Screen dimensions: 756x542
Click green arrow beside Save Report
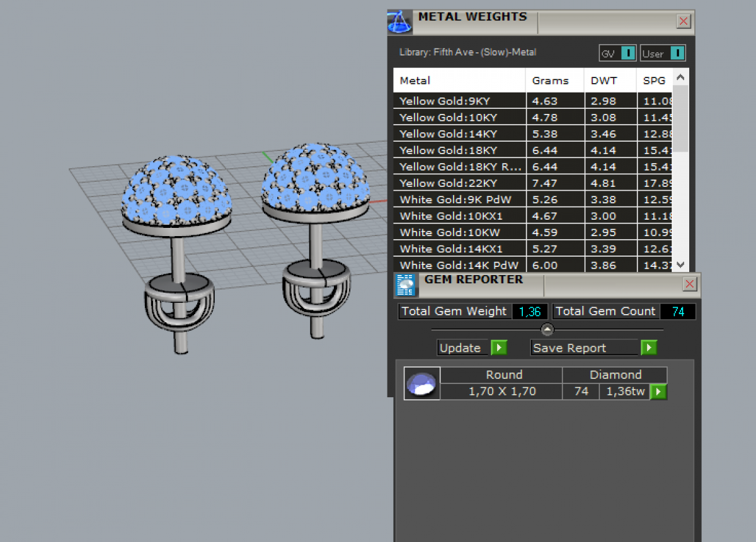[648, 348]
